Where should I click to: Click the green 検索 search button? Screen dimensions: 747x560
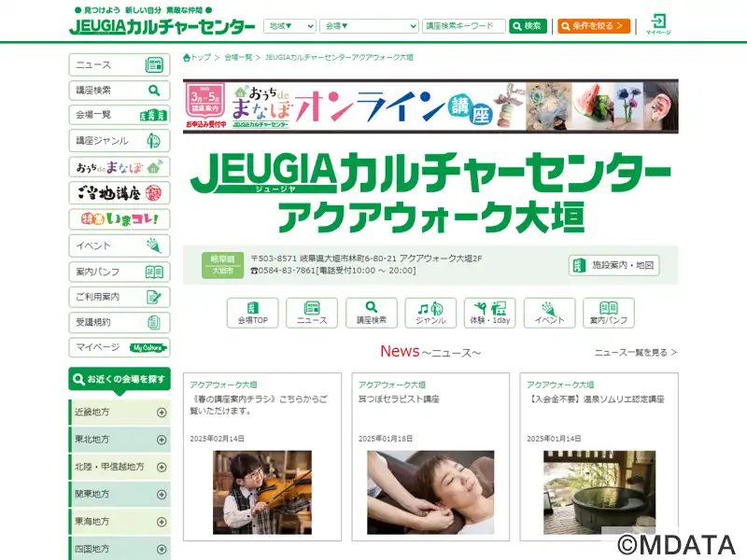(528, 26)
